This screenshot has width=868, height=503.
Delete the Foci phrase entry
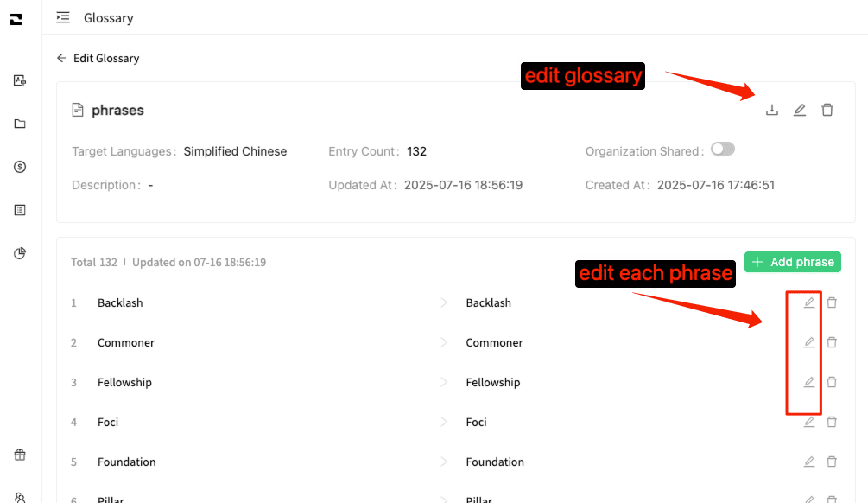832,422
